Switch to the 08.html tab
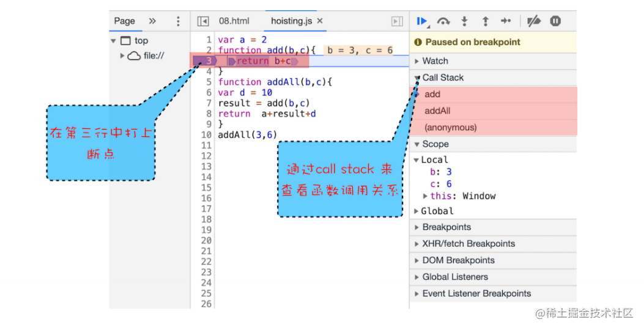The height and width of the screenshot is (330, 644). [234, 21]
